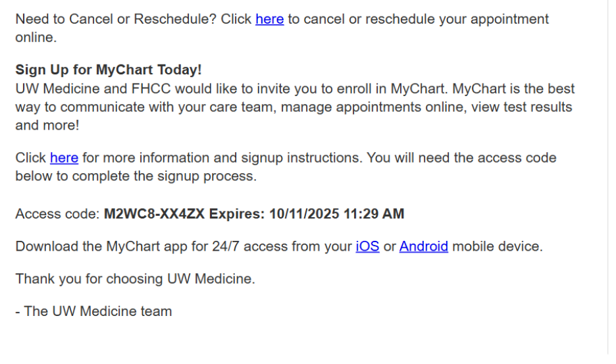Click the '- The UW Medicine team' signature
Image resolution: width=616 pixels, height=364 pixels.
coord(93,311)
